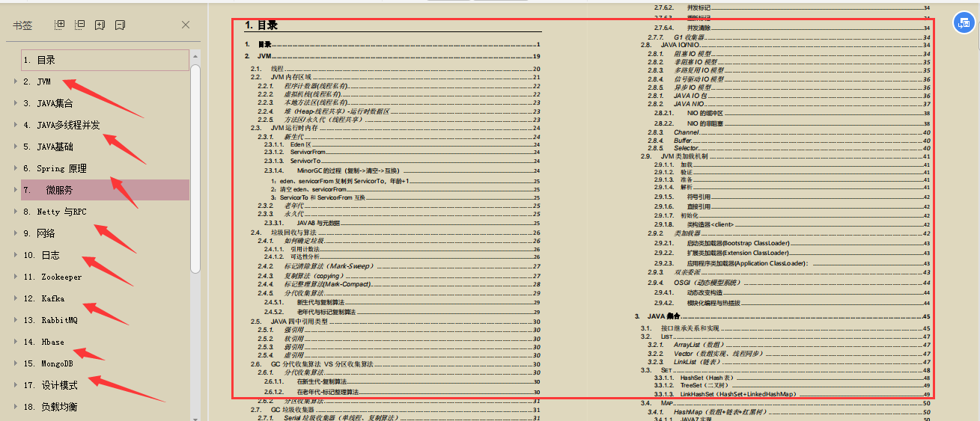This screenshot has width=980, height=421.
Task: Expand the 15. MongoDB bookmark arrow
Action: click(15, 363)
